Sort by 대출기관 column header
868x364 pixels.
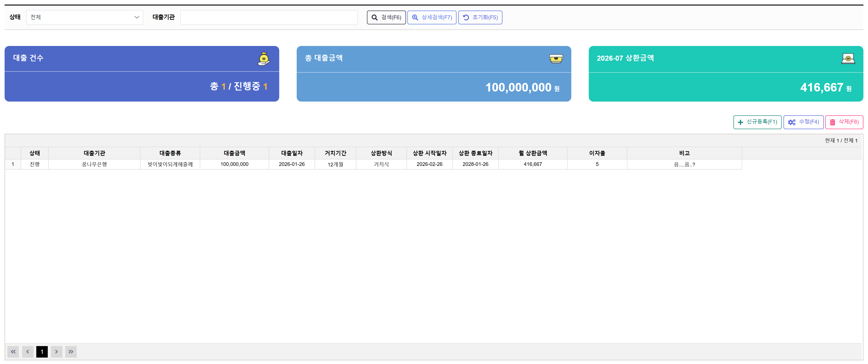[x=94, y=153]
